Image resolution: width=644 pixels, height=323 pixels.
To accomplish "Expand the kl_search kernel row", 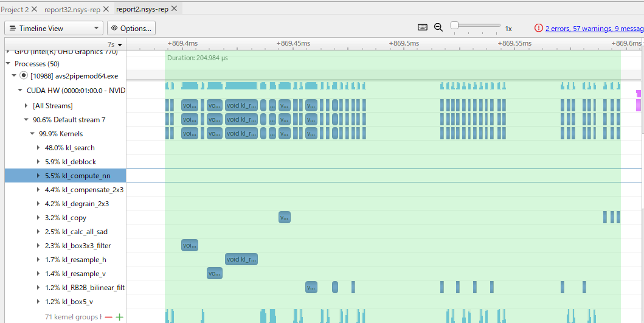I will click(38, 148).
